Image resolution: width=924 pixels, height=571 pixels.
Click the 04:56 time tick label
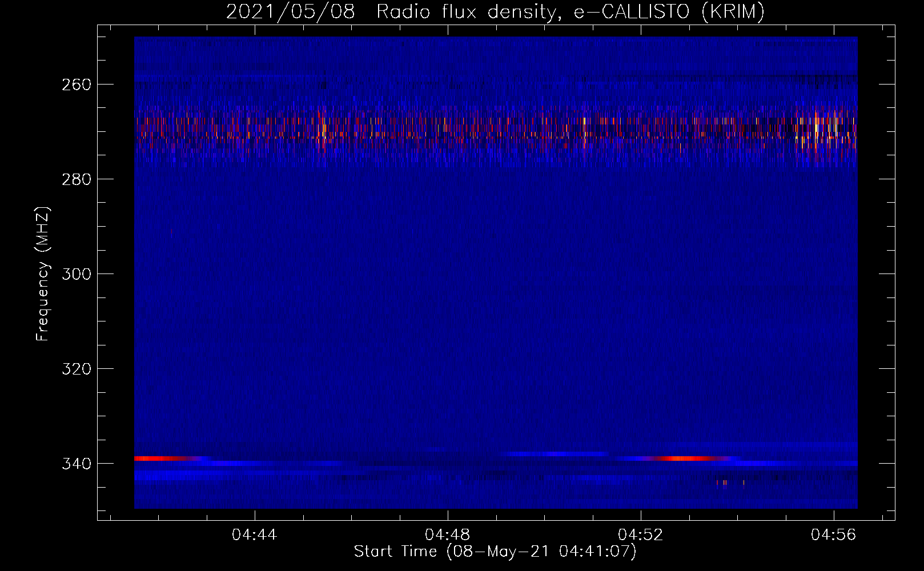tap(834, 534)
